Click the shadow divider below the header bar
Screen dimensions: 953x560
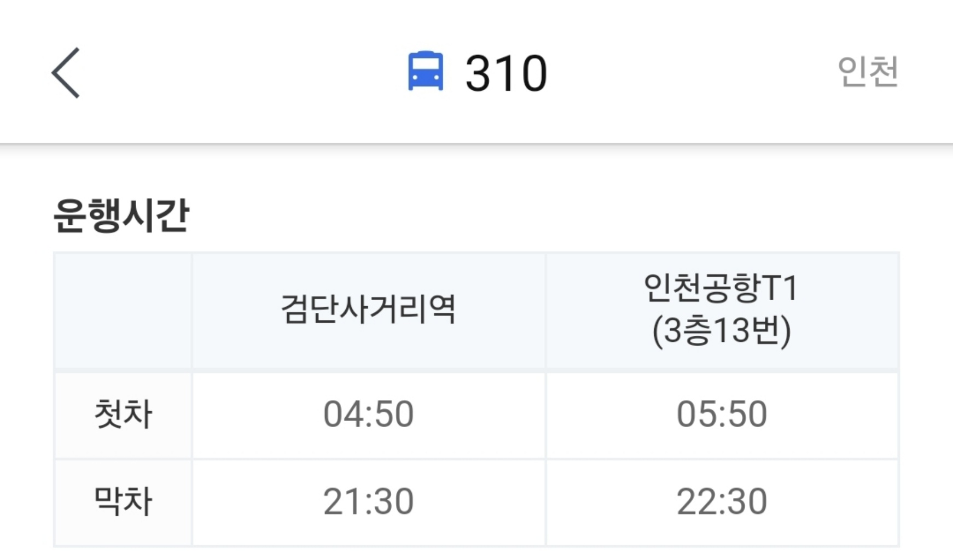[x=476, y=146]
